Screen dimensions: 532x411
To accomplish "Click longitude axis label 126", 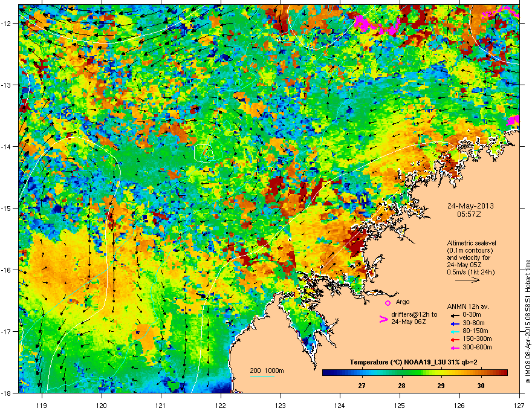I will point(459,405).
